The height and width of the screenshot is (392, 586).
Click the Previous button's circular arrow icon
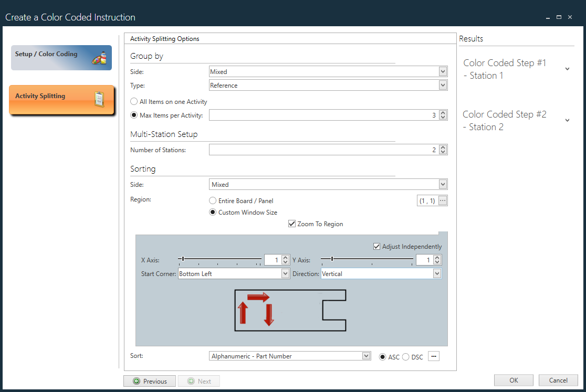pyautogui.click(x=138, y=381)
